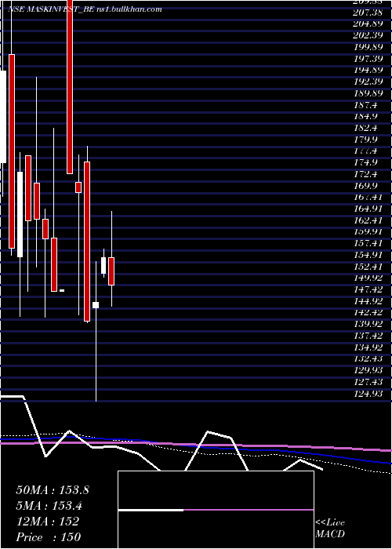392x549 pixels.
Task: Click the small white candle near 144.92
Action: coord(96,305)
